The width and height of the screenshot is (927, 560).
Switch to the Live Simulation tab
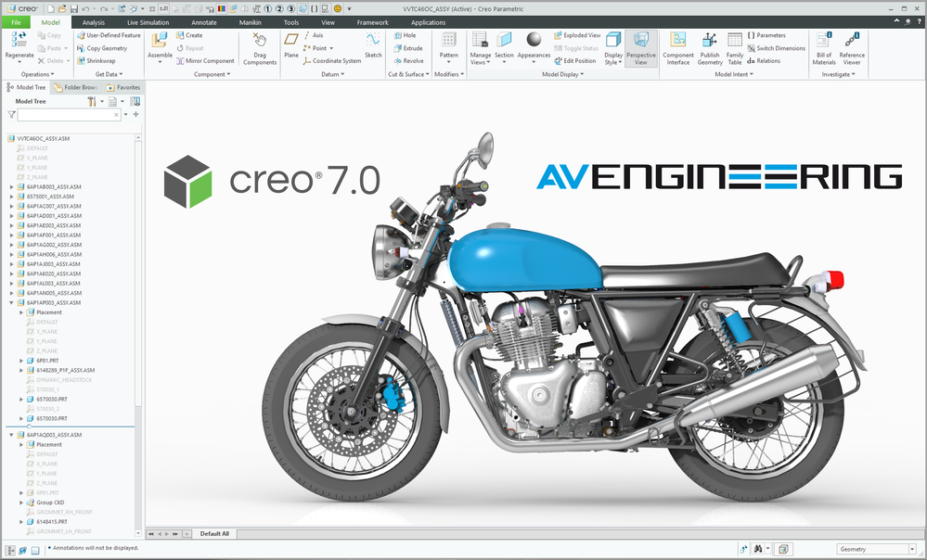tap(148, 22)
